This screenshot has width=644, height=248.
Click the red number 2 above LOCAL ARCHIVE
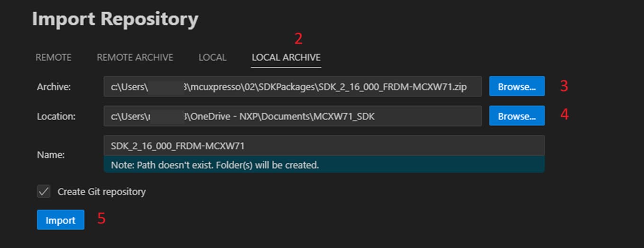(298, 38)
